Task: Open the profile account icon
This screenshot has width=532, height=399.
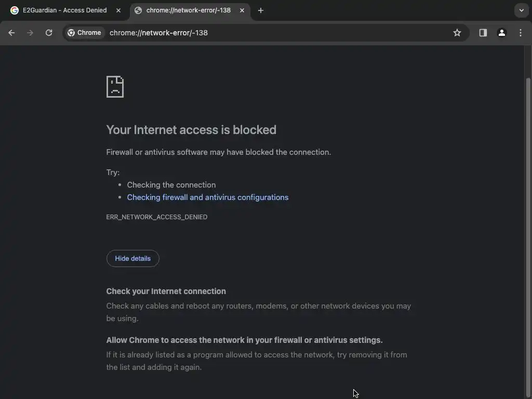Action: 502,33
